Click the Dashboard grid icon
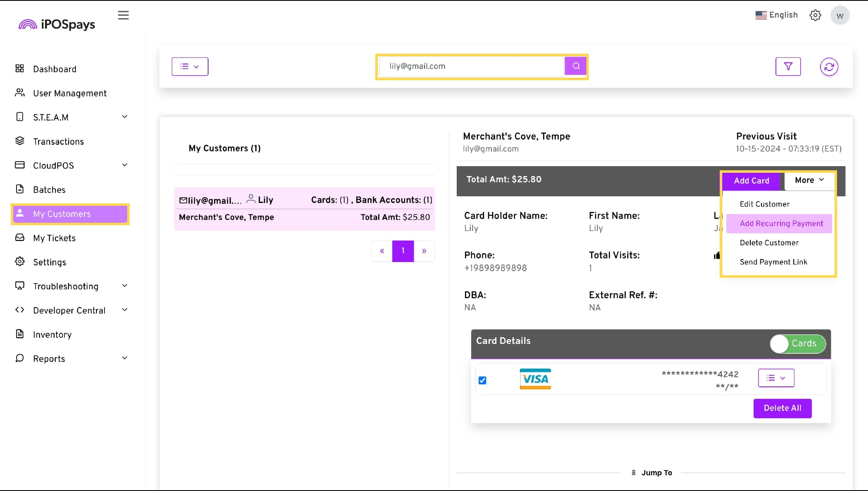The image size is (868, 491). (19, 68)
